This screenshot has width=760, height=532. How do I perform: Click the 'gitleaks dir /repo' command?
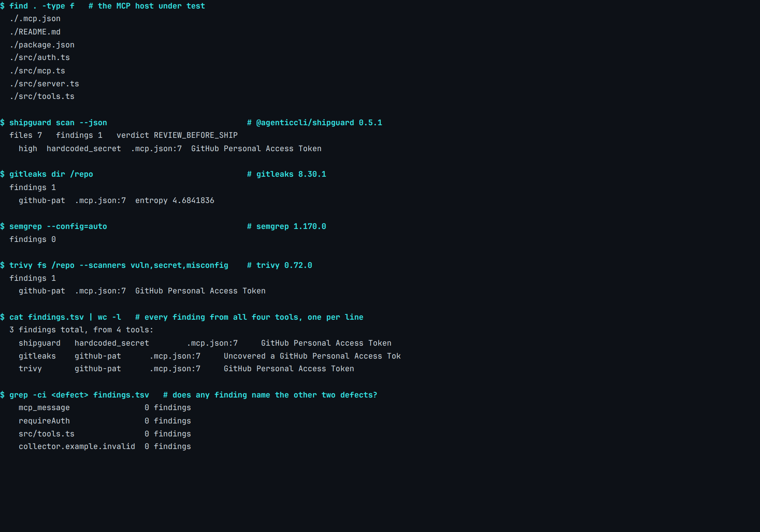pyautogui.click(x=51, y=174)
